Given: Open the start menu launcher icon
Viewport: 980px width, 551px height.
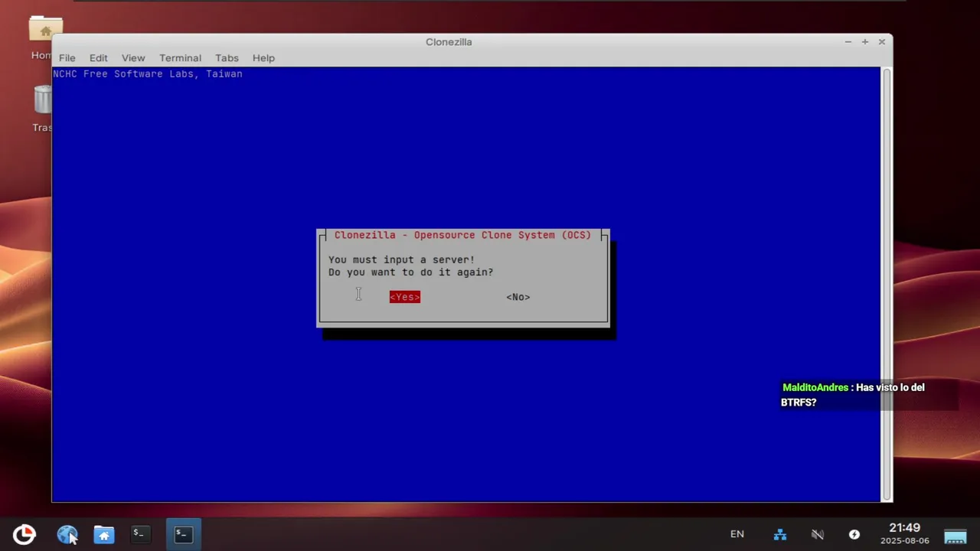Looking at the screenshot, I should tap(24, 534).
